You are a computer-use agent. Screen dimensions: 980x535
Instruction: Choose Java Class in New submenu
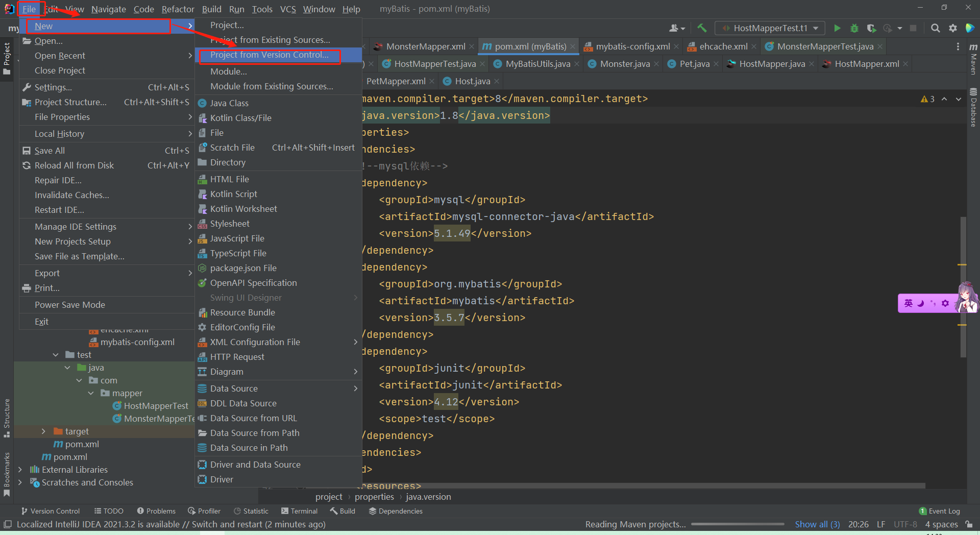pos(278,103)
